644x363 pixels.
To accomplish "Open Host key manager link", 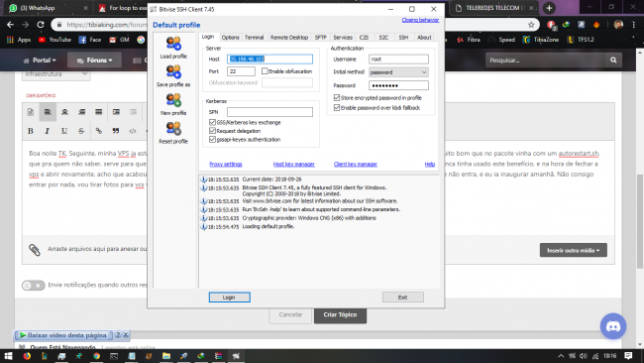I will [293, 164].
